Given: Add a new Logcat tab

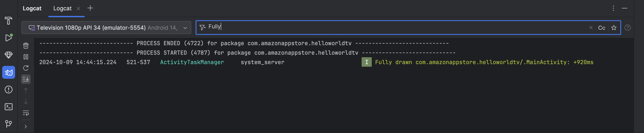Looking at the screenshot, I should pyautogui.click(x=90, y=8).
